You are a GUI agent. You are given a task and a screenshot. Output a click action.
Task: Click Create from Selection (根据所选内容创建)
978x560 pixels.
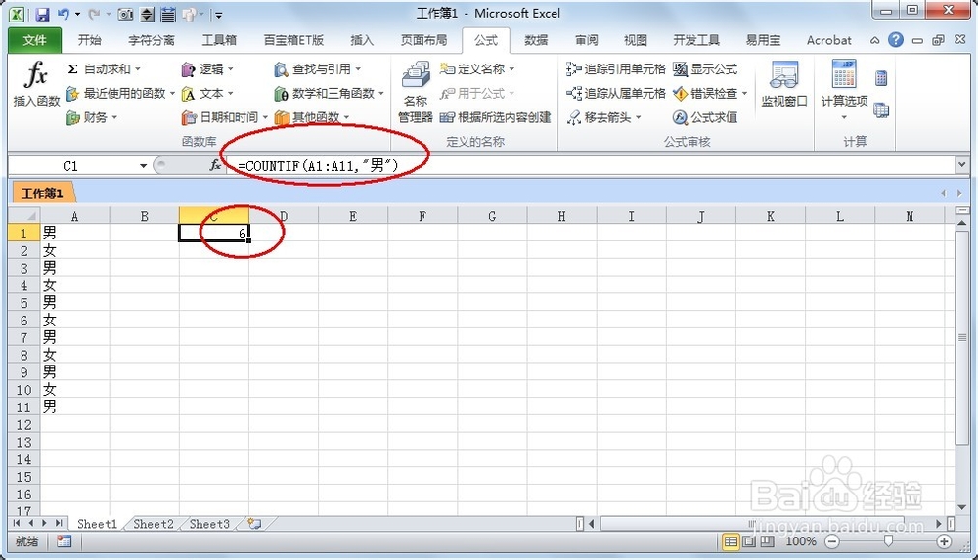pos(496,117)
